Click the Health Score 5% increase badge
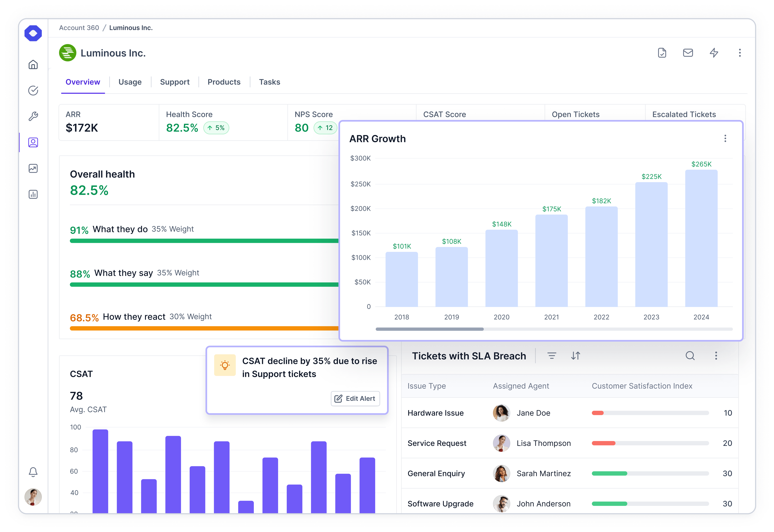 tap(216, 128)
